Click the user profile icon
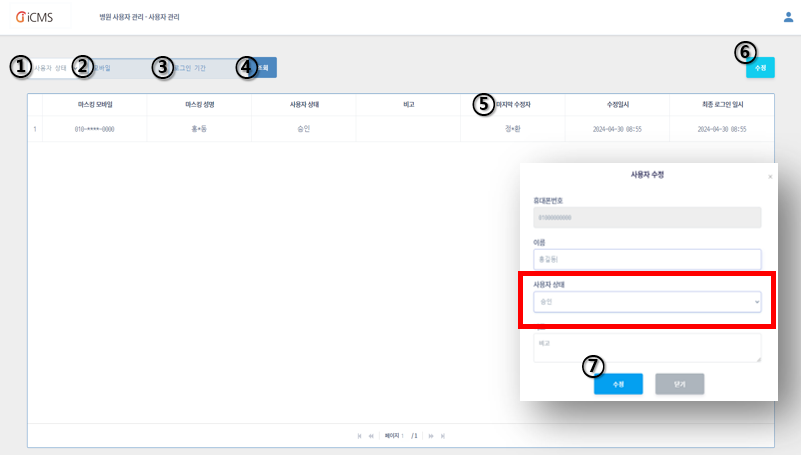Viewport: 801px width, 455px height. 788,17
